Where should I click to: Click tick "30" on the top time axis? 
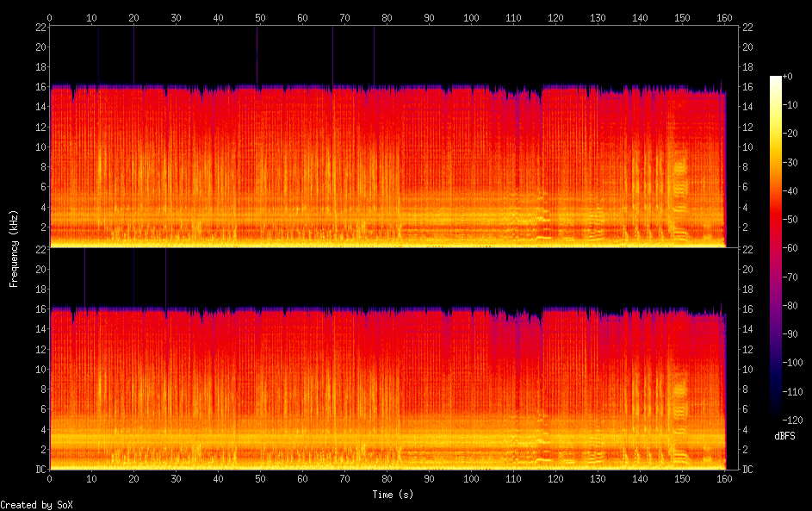pyautogui.click(x=176, y=17)
